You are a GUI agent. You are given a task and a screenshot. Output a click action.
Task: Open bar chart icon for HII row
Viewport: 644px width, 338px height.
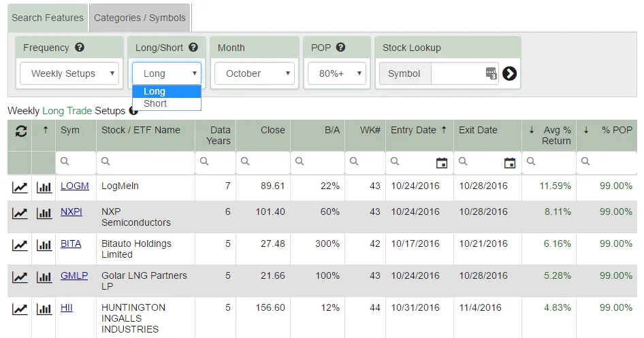44,309
